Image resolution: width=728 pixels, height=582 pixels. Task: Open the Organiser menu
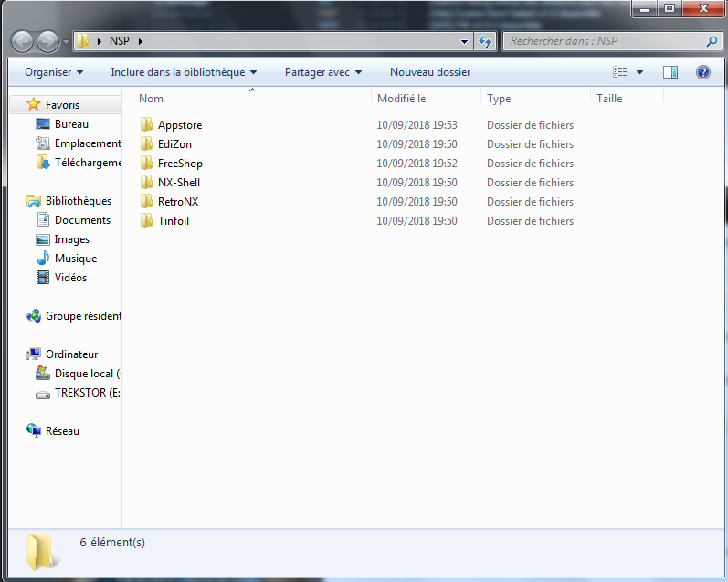click(54, 72)
